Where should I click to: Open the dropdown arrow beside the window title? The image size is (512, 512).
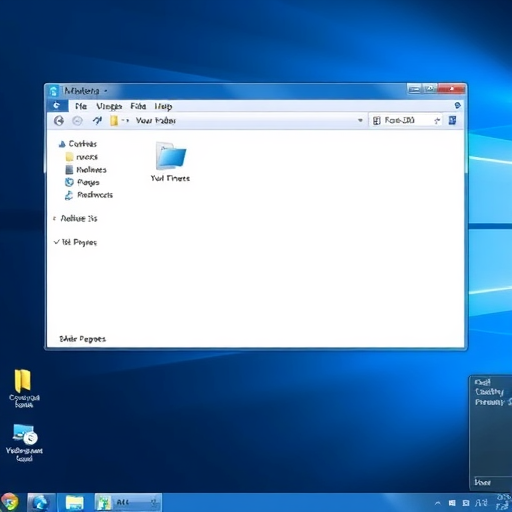106,91
